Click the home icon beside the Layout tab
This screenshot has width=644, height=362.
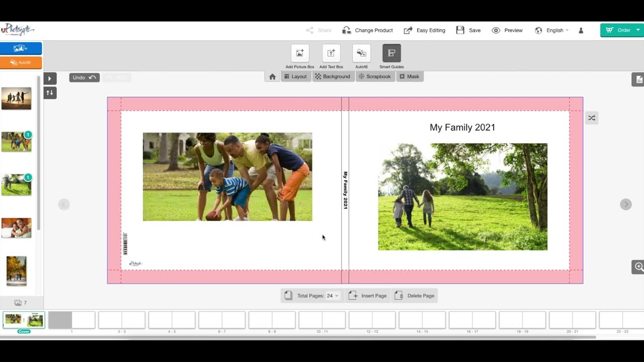tap(272, 76)
